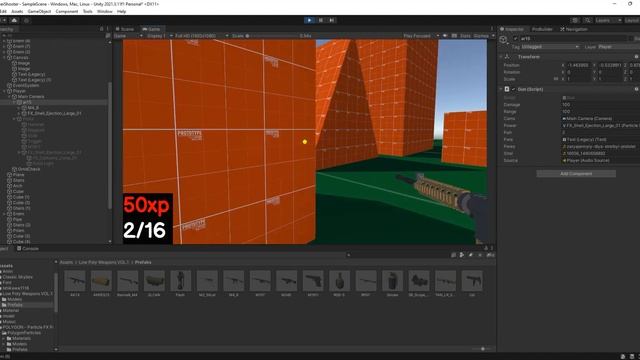640x360 pixels.
Task: Open the Full HD resolution dropdown
Action: [x=199, y=36]
